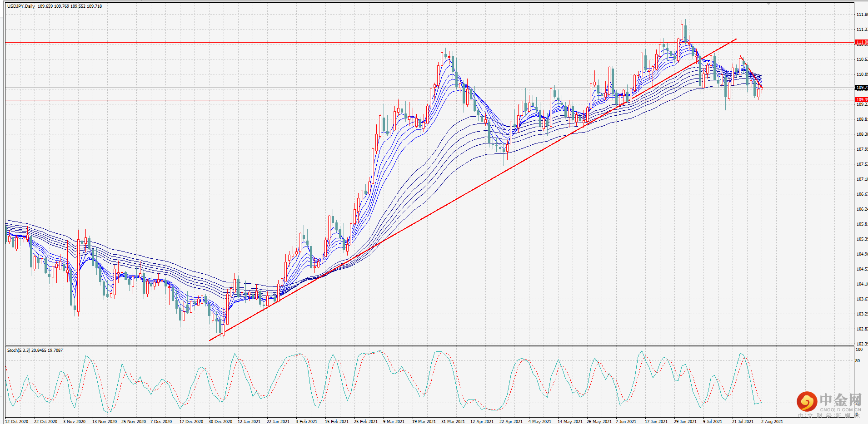Click the gray chart shift triangle marker
The width and height of the screenshot is (868, 424).
point(768,4)
